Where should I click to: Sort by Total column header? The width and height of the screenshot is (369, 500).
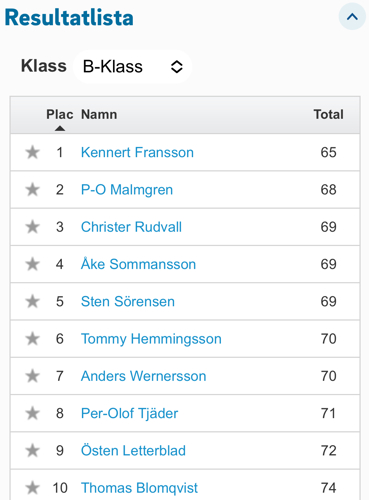(328, 114)
